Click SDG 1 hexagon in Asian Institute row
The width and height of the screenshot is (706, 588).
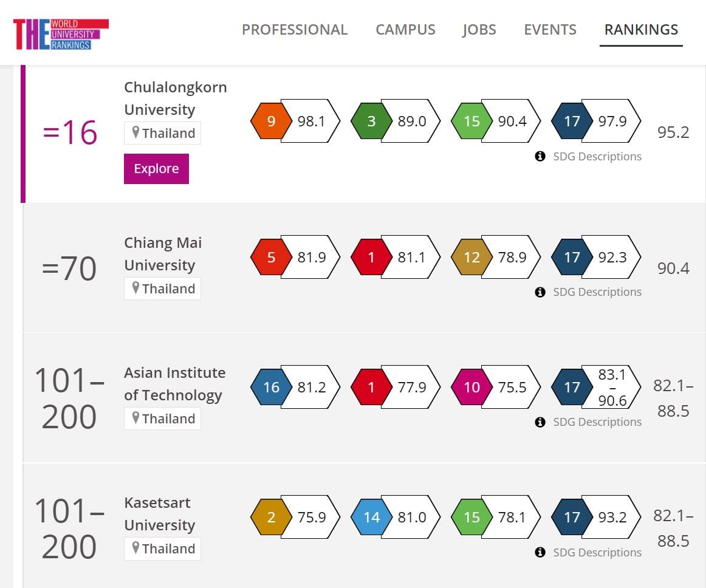[x=371, y=387]
